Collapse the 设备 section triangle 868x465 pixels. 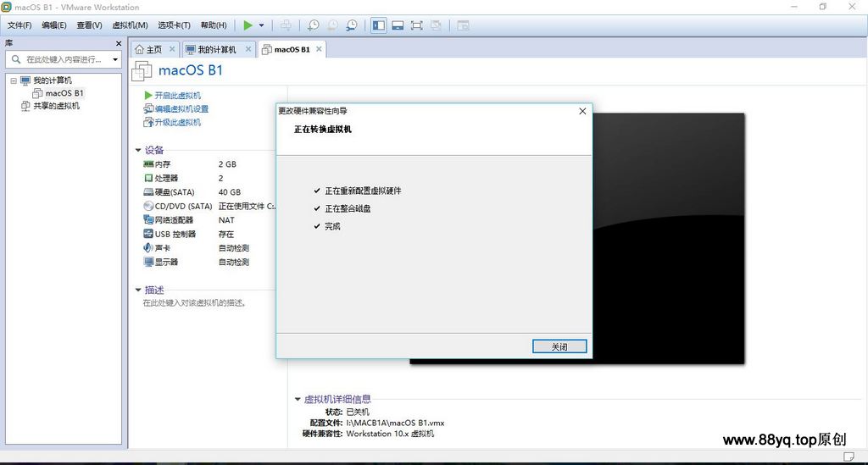[x=138, y=150]
